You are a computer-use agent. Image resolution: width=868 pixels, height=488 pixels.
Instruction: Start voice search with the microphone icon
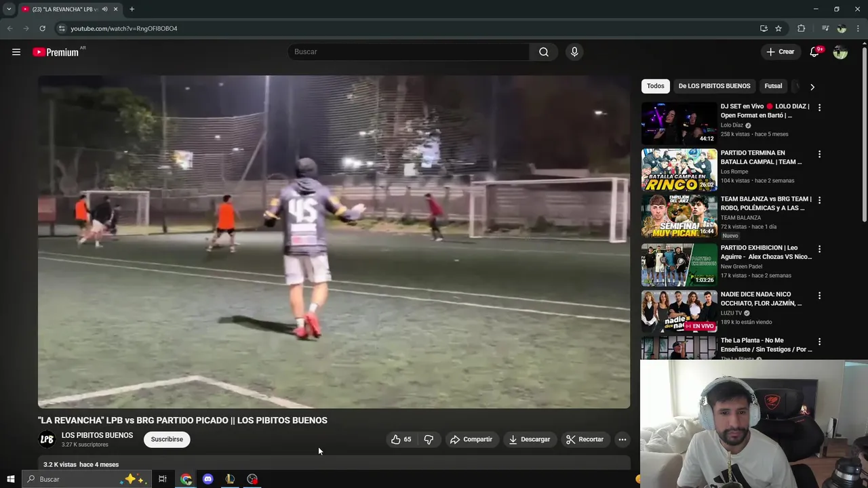pyautogui.click(x=574, y=52)
